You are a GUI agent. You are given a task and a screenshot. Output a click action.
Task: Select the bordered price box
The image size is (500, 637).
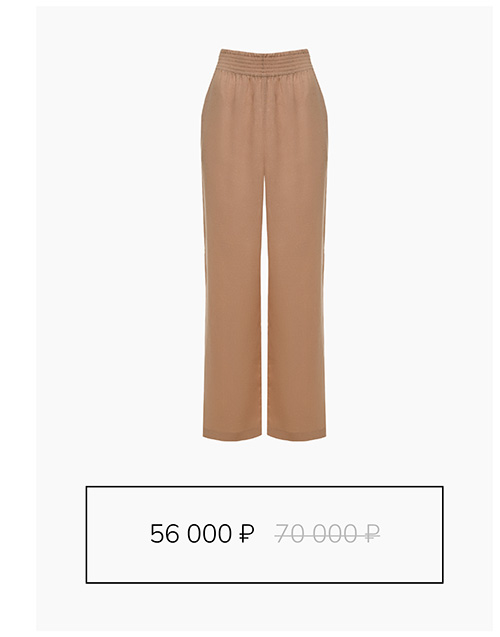264,535
